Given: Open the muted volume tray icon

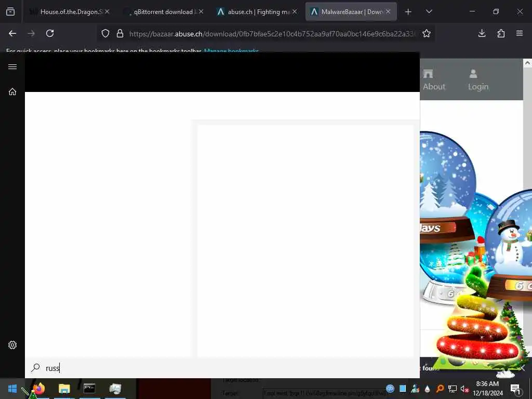Looking at the screenshot, I should click(x=464, y=389).
